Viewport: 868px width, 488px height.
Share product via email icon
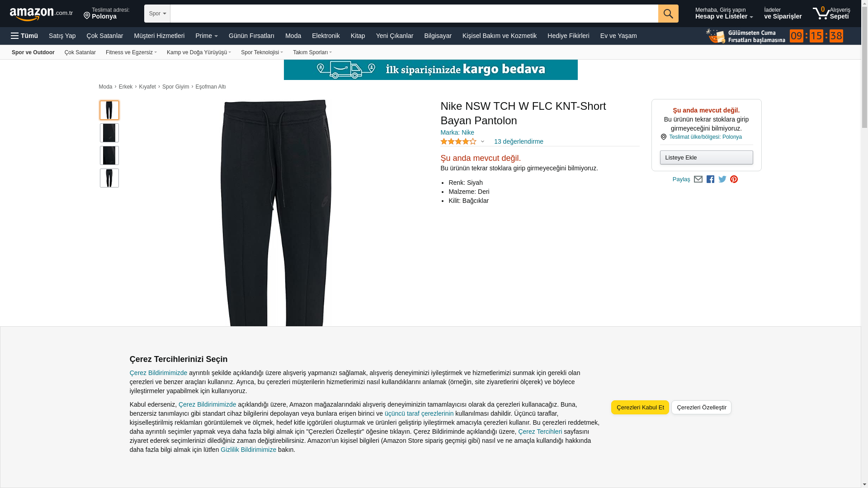(698, 179)
